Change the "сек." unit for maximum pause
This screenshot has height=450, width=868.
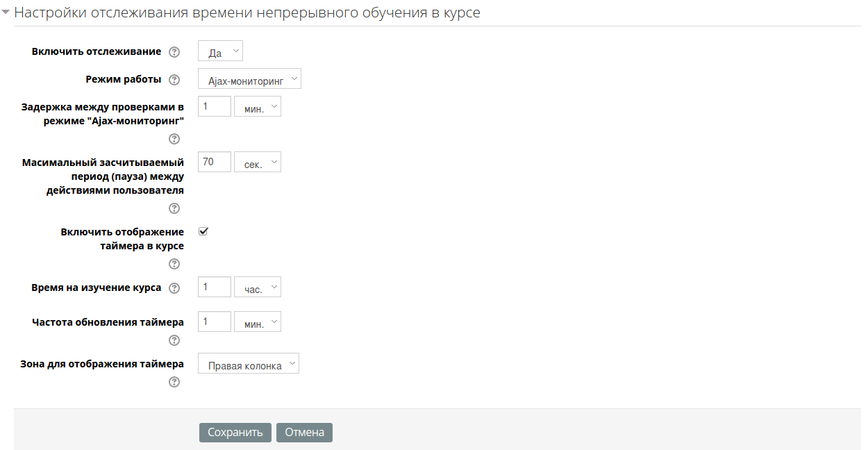[258, 163]
